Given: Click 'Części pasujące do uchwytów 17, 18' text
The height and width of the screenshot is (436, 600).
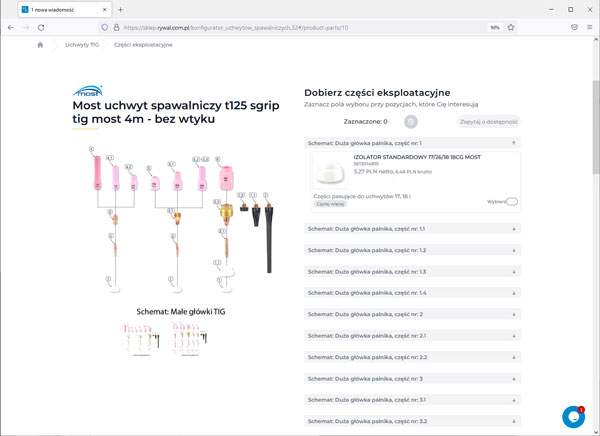Looking at the screenshot, I should point(362,196).
